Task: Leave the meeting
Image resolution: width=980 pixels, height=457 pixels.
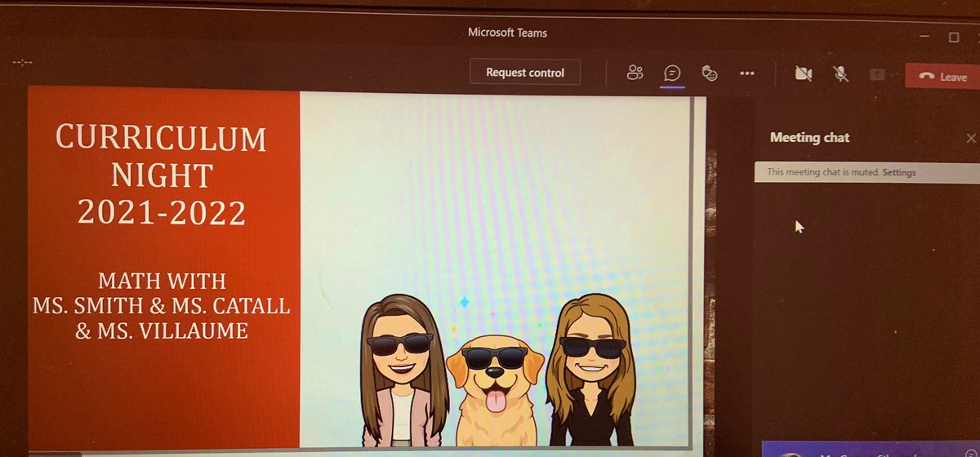Action: click(x=942, y=77)
